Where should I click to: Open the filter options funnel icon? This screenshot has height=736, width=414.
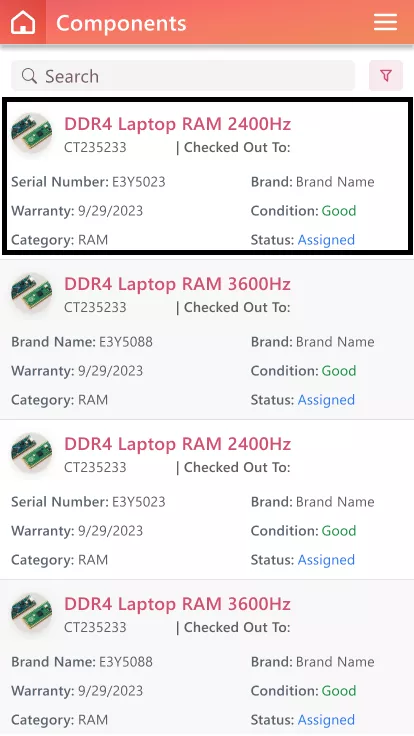pos(386,76)
